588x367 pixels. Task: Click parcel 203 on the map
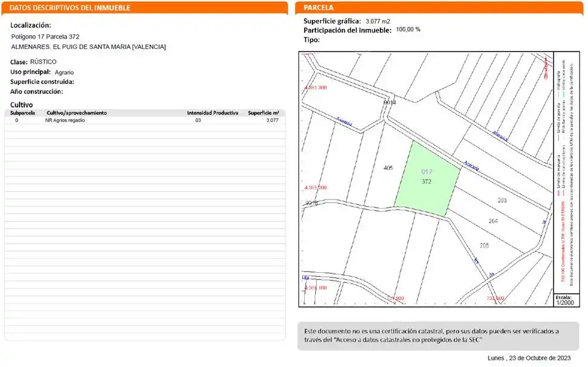[502, 201]
